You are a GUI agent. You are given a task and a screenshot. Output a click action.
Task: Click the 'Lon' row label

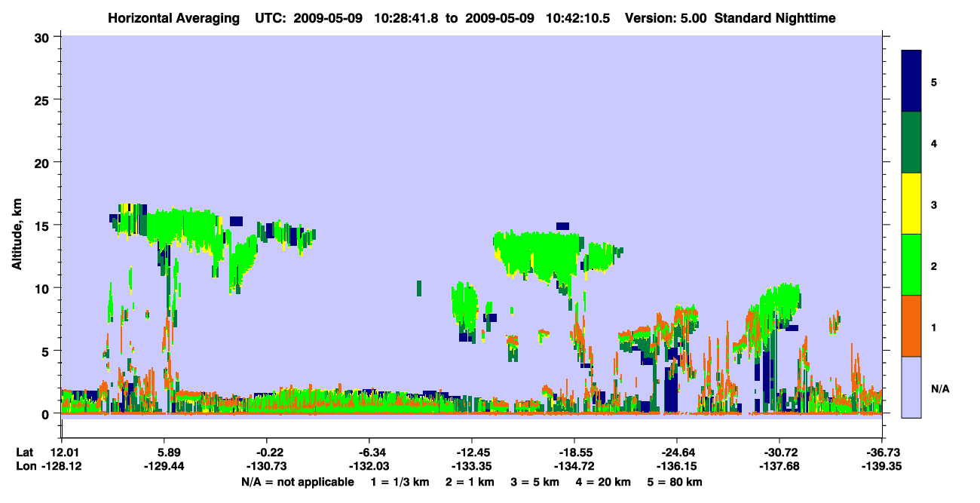pyautogui.click(x=25, y=467)
